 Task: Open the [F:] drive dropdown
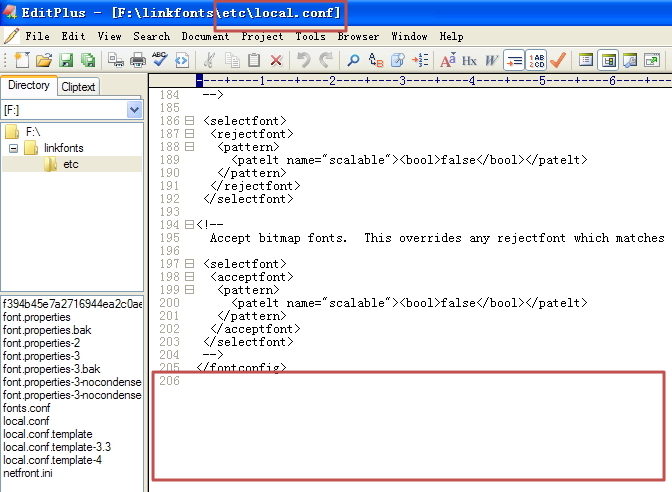134,110
